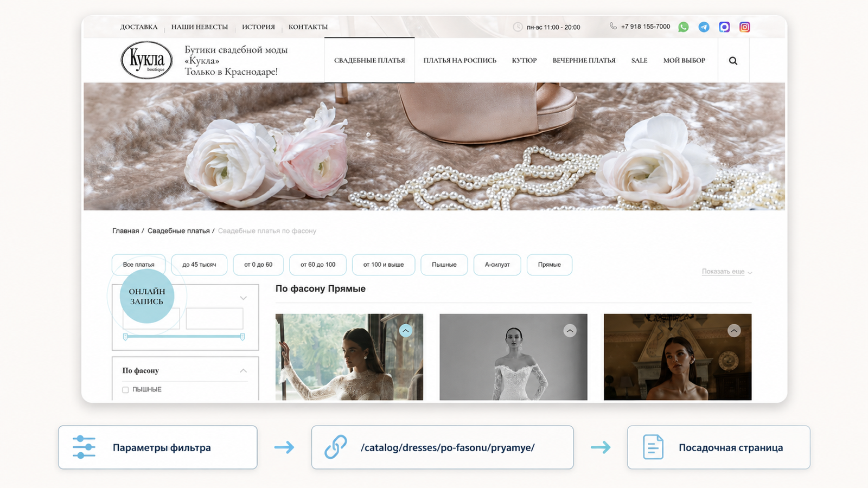Expand the price filter chevron
The image size is (868, 488).
pyautogui.click(x=243, y=298)
